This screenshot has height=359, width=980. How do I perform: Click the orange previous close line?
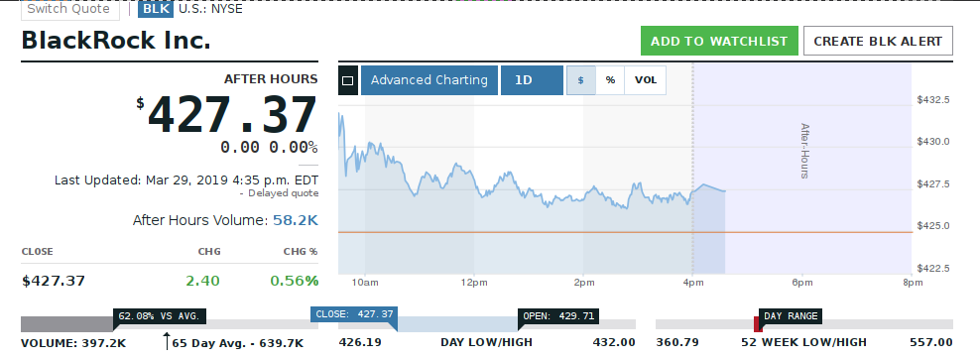[625, 232]
